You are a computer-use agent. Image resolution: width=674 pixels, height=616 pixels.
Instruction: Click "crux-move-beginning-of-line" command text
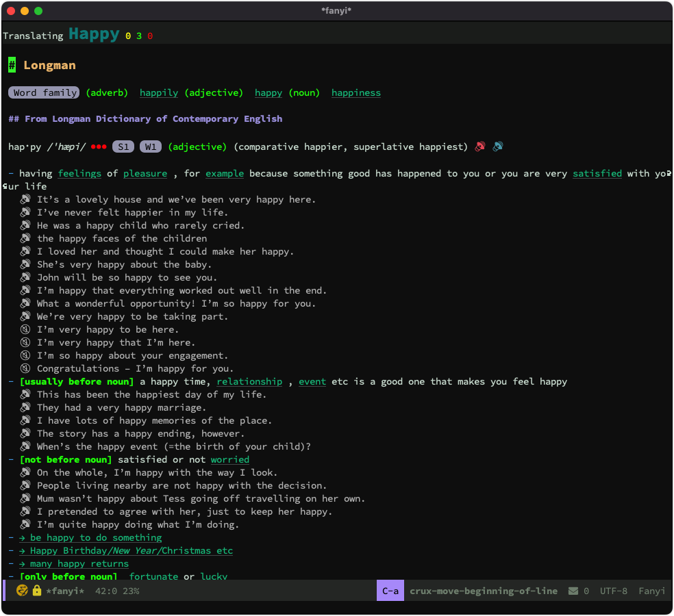(x=484, y=591)
